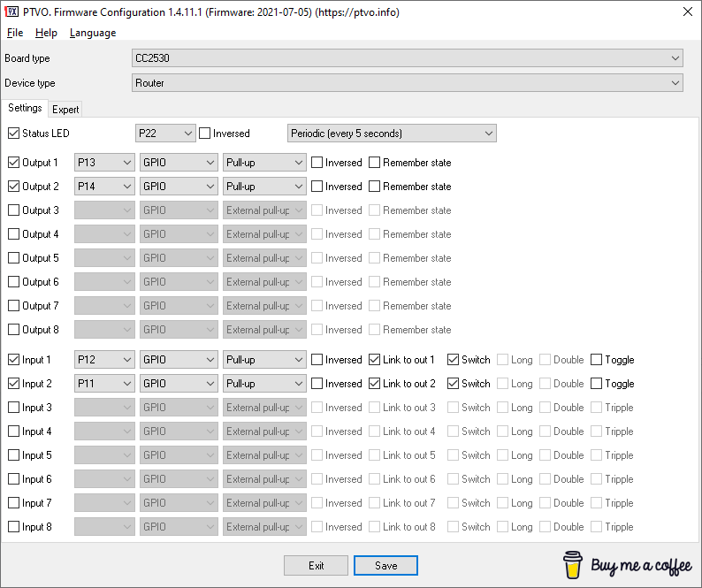Uncheck the Input 2 checkbox
The image size is (702, 588).
tap(14, 384)
